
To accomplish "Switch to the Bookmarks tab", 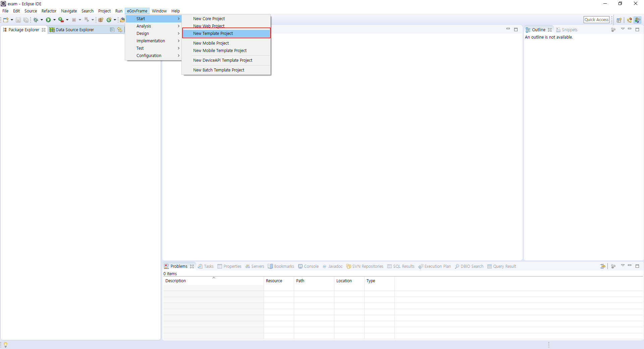I will click(x=281, y=266).
